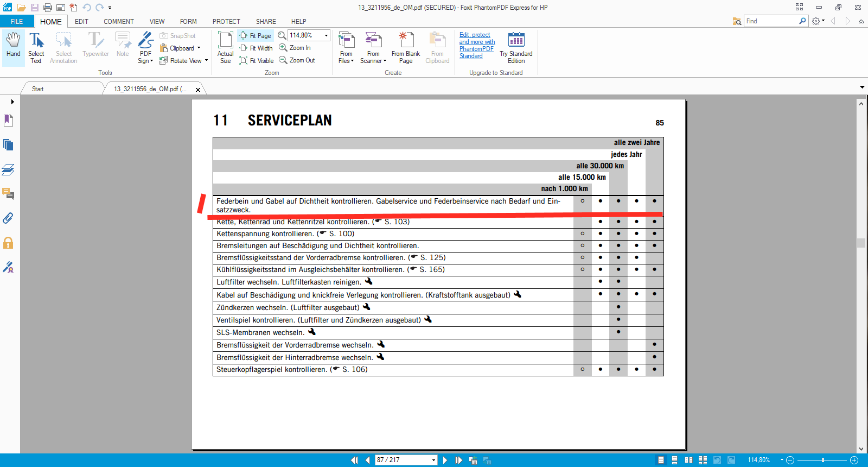Select the Hand tool
Image resolution: width=868 pixels, height=467 pixels.
point(13,46)
